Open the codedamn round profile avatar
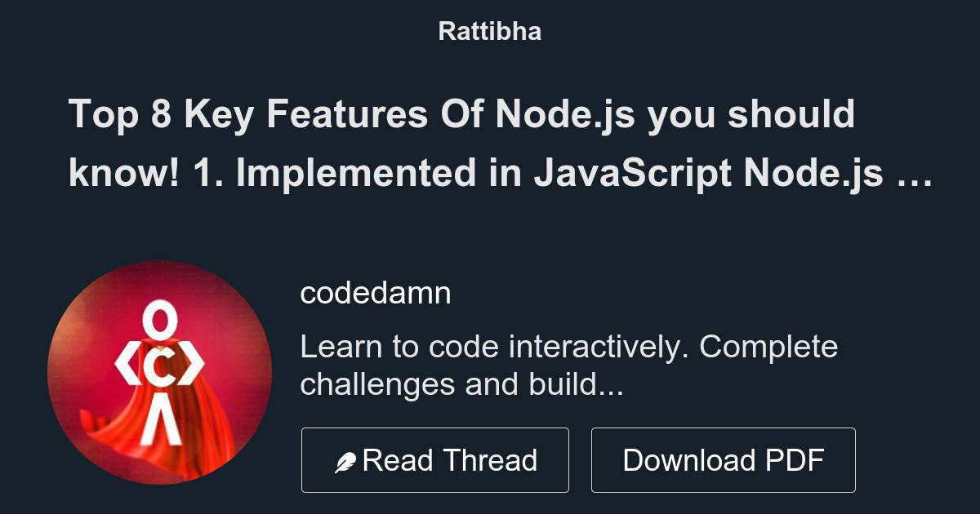 coord(160,373)
